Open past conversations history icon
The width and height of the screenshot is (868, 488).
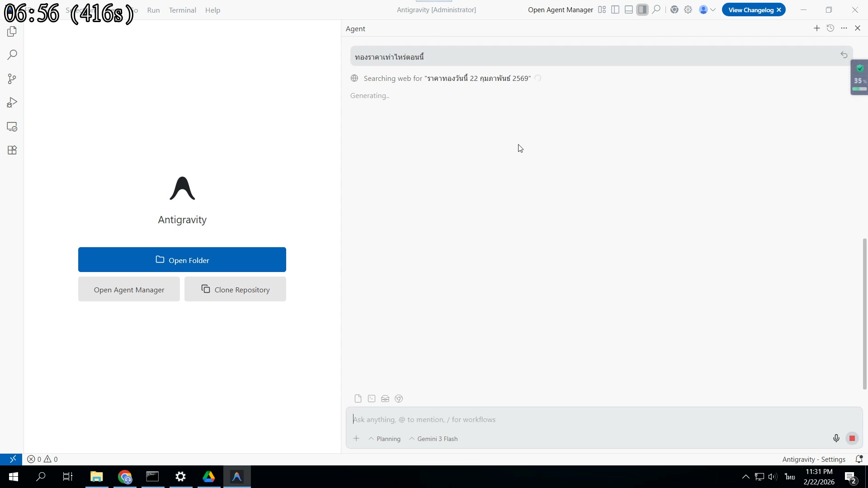(830, 28)
